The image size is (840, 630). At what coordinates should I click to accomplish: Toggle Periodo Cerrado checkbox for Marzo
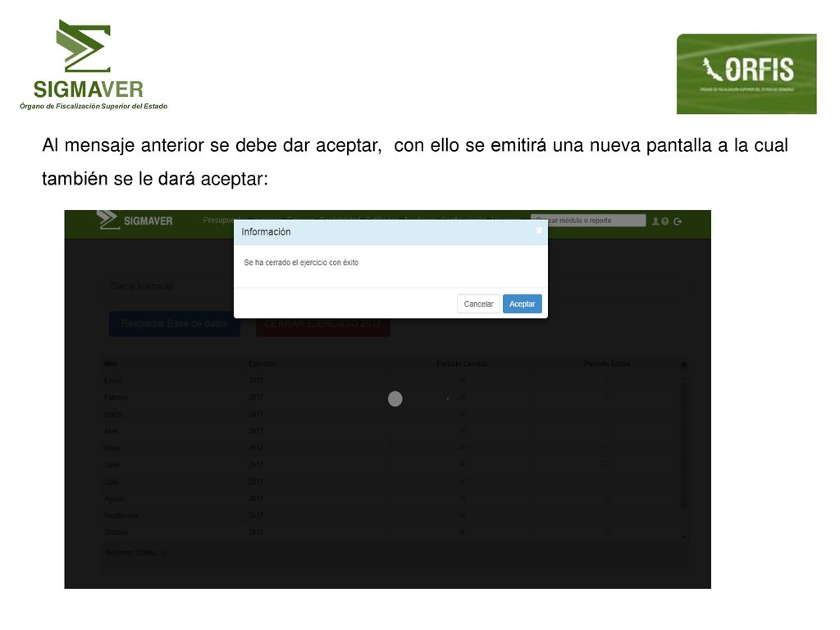[x=463, y=414]
